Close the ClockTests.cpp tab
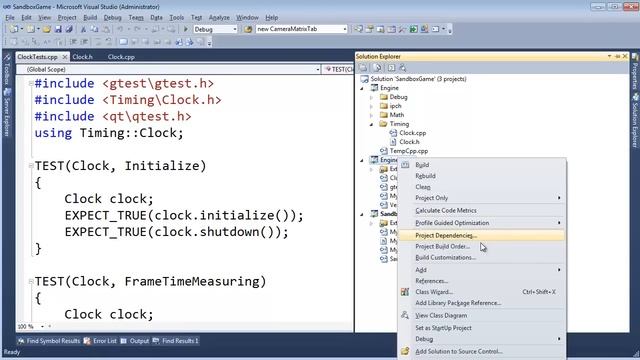 [x=64, y=57]
